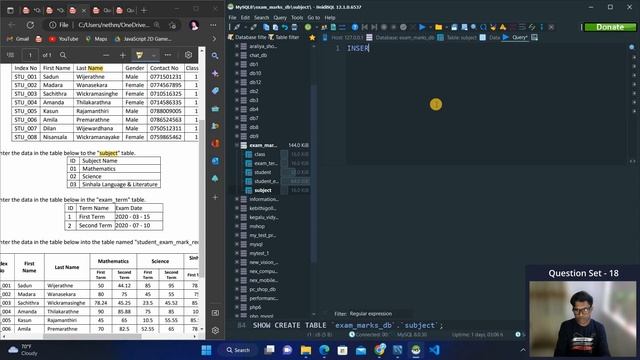Switch to the Table: subject tab
Image resolution: width=640 pixels, height=360 pixels.
point(457,38)
